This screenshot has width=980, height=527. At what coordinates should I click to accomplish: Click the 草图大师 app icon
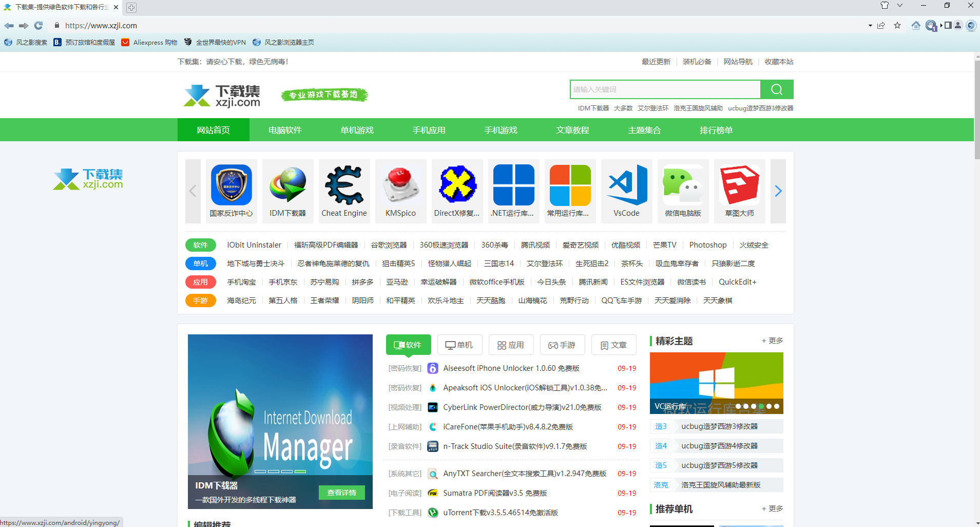coord(740,185)
